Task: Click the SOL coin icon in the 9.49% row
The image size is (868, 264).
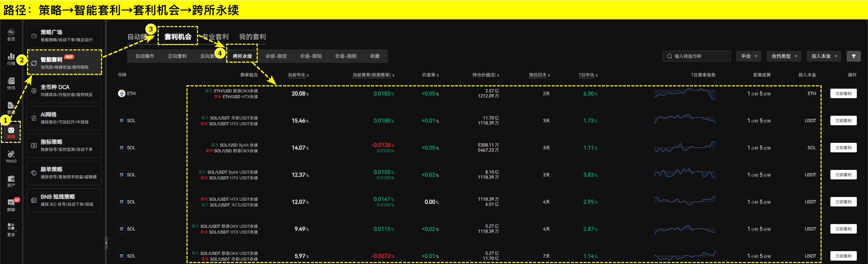Action: point(121,229)
